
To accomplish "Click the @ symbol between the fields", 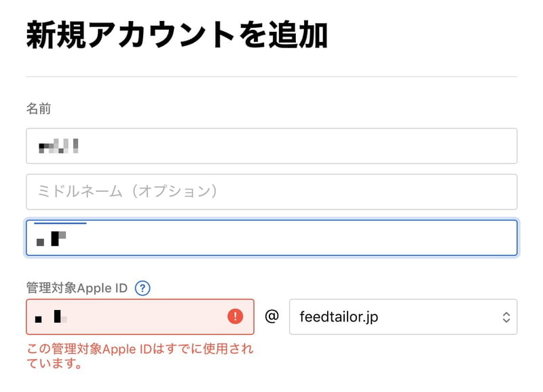I will coord(272,316).
